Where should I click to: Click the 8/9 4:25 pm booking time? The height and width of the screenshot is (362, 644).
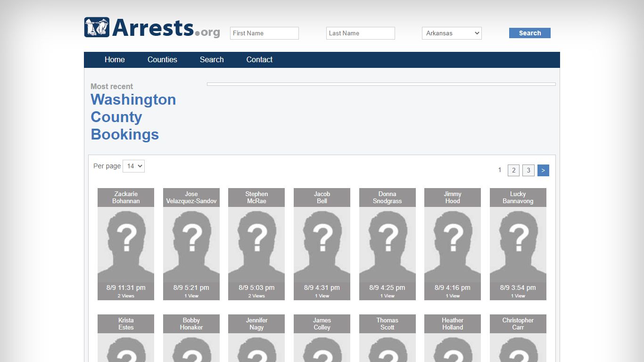[388, 288]
